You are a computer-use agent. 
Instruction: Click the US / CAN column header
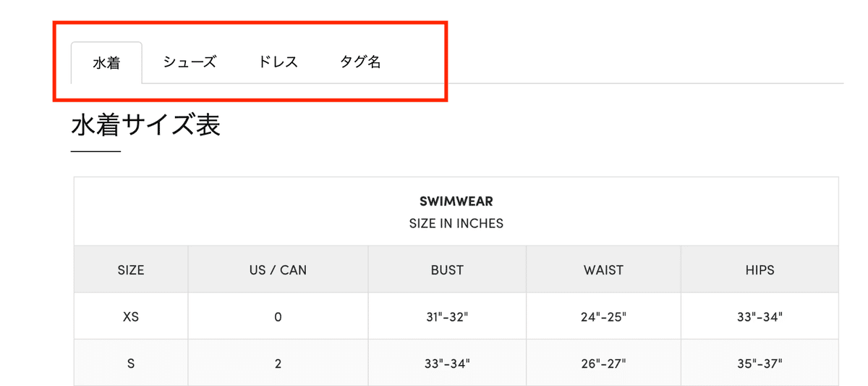point(278,269)
